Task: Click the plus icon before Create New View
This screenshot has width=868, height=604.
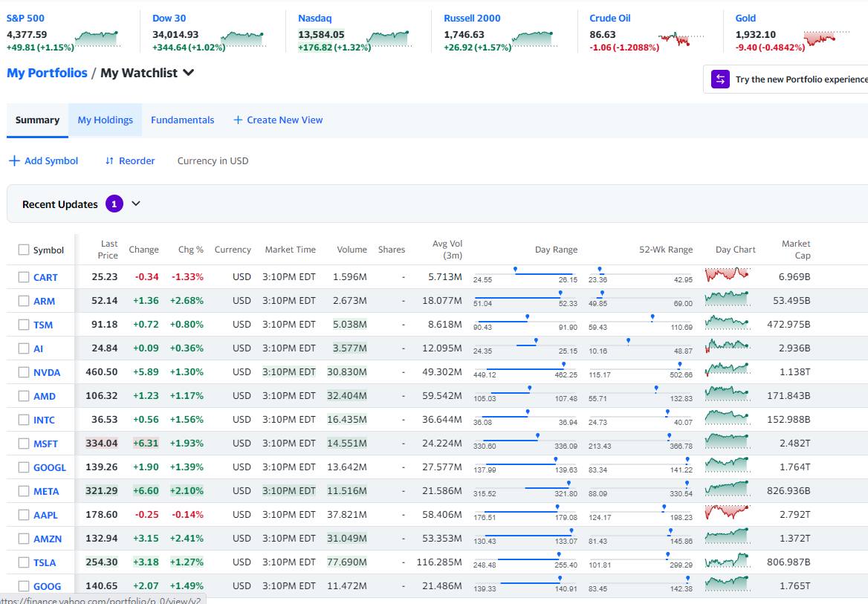Action: (238, 120)
